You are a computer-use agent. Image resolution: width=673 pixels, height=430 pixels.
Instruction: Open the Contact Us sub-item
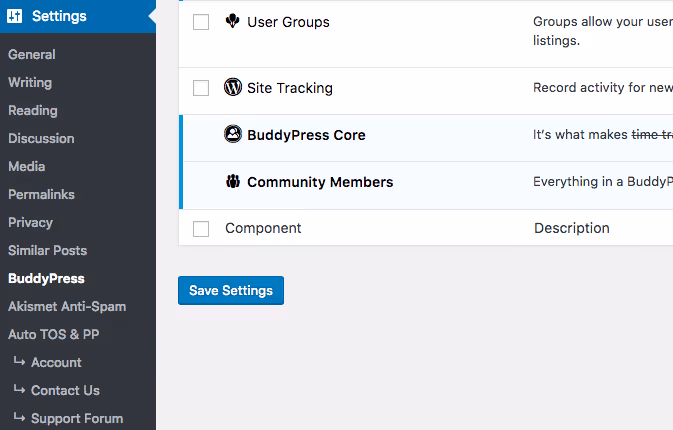click(65, 390)
